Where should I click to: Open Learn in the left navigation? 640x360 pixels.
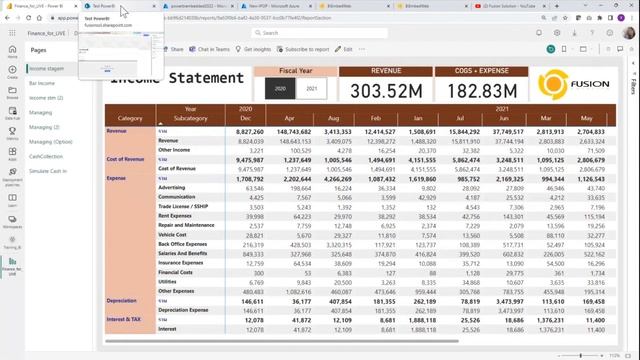tap(12, 200)
